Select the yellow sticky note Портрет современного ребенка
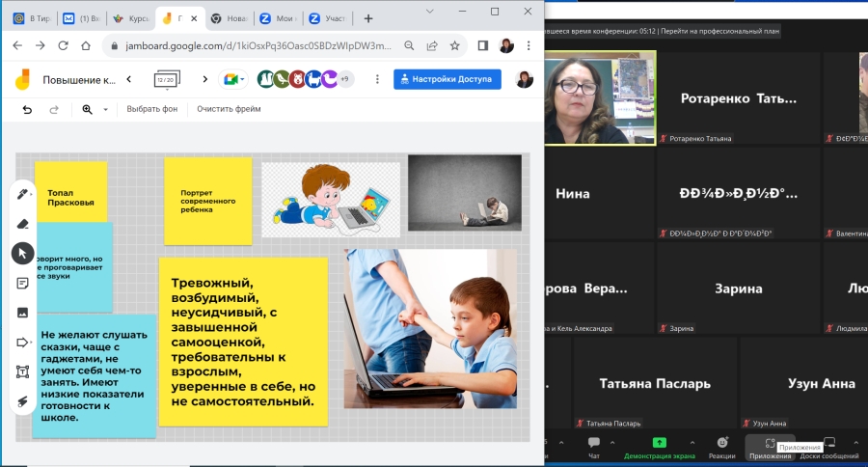Screen dimensions: 868x467 click(207, 201)
